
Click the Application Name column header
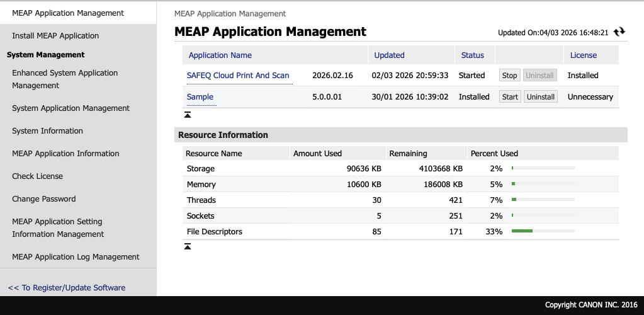[x=220, y=55]
